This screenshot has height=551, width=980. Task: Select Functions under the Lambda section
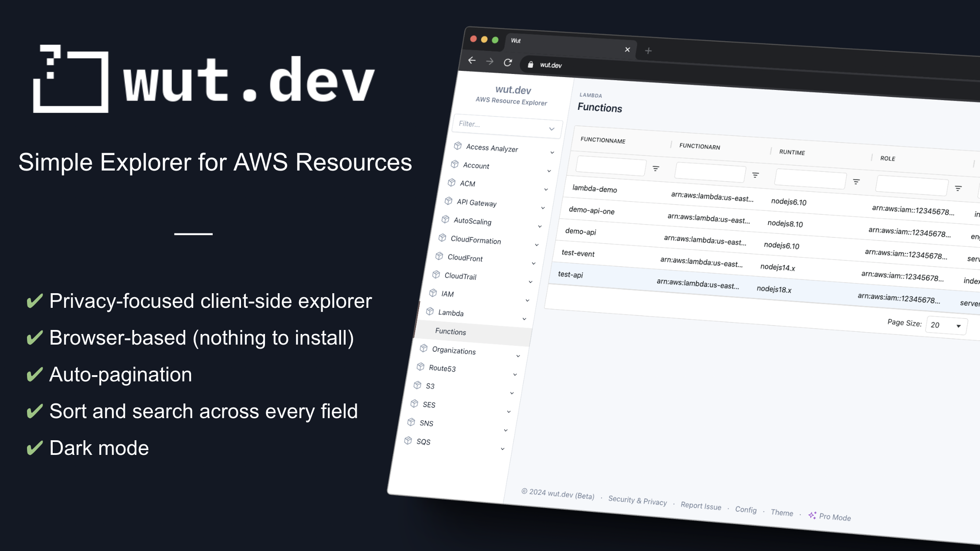coord(450,332)
